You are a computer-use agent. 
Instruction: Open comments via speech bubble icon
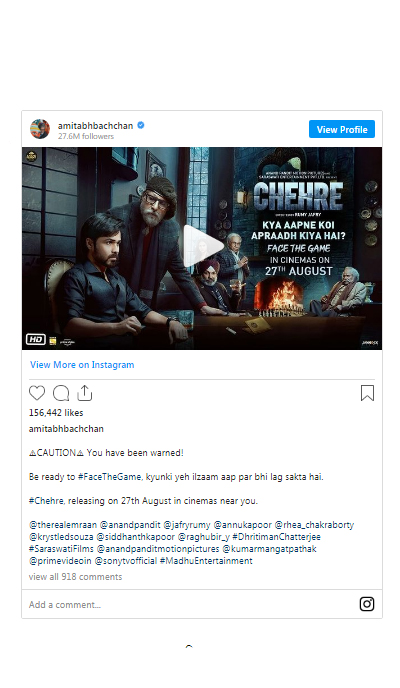(61, 393)
